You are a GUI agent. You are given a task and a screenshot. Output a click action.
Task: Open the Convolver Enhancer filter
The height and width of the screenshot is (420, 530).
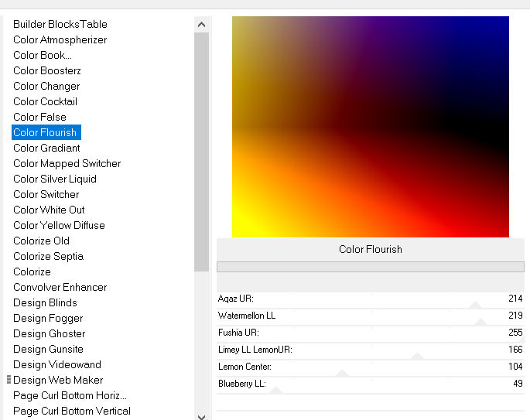60,287
